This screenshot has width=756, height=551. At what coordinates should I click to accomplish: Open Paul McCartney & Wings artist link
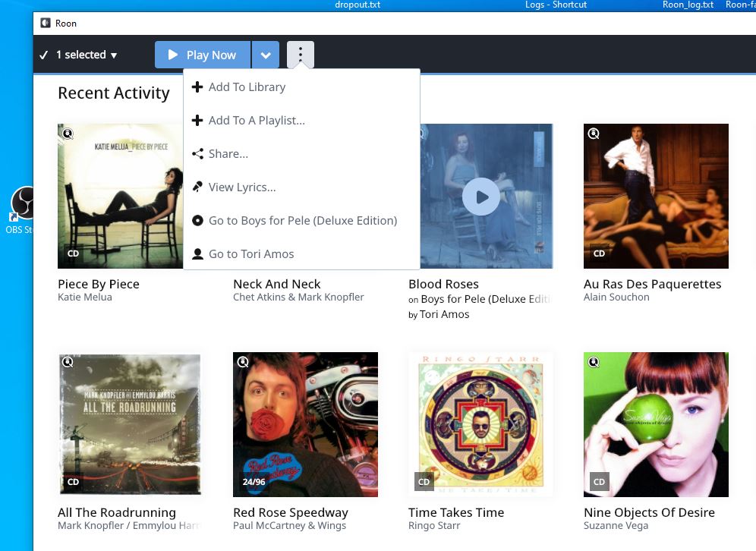pos(289,525)
